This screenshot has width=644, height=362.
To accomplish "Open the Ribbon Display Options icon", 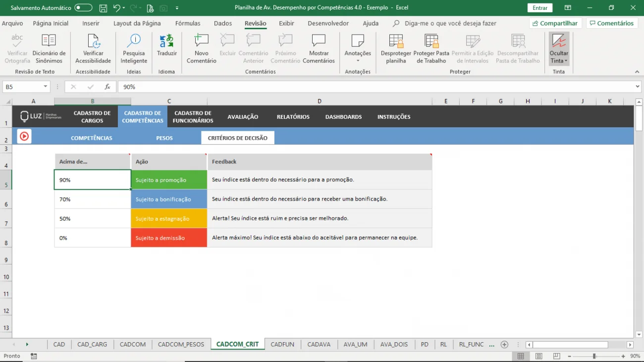I will click(567, 8).
